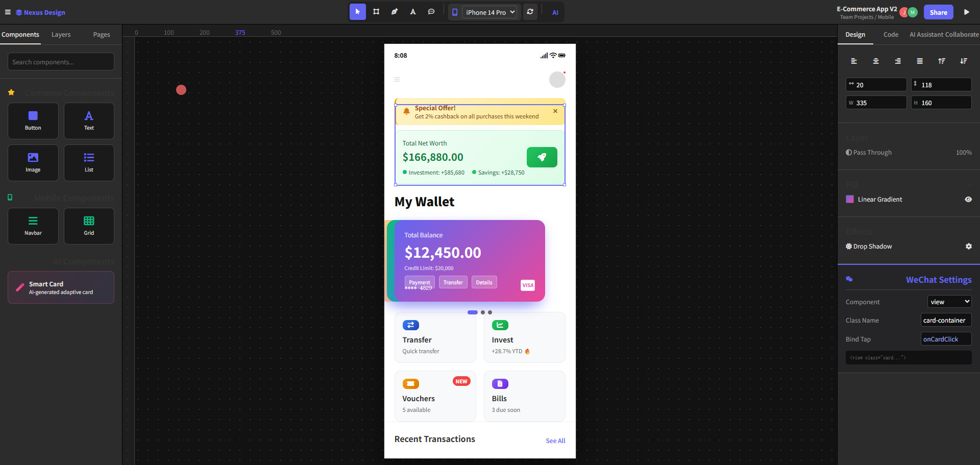Viewport: 980px width, 465px height.
Task: Select the Pen tool
Action: [x=395, y=12]
